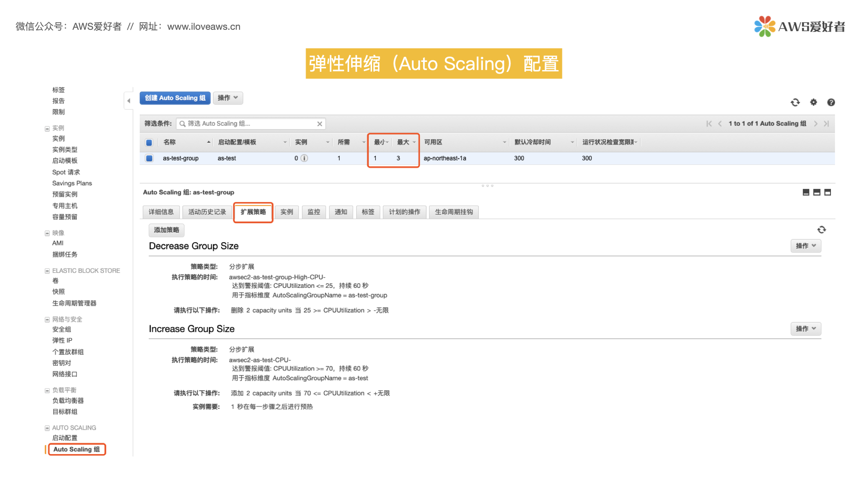Sort by the 名称 column header
Viewport: 868px width, 488px height.
pyautogui.click(x=187, y=142)
